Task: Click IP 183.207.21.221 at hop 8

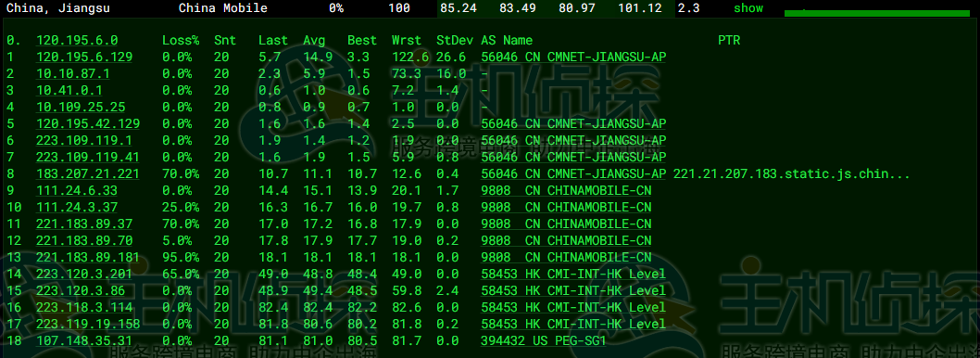Action: (x=88, y=173)
